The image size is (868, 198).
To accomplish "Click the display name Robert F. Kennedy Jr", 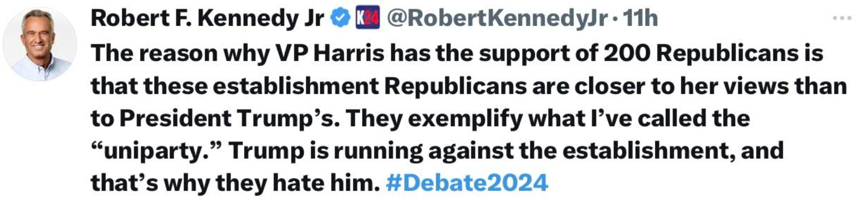I will pos(207,19).
